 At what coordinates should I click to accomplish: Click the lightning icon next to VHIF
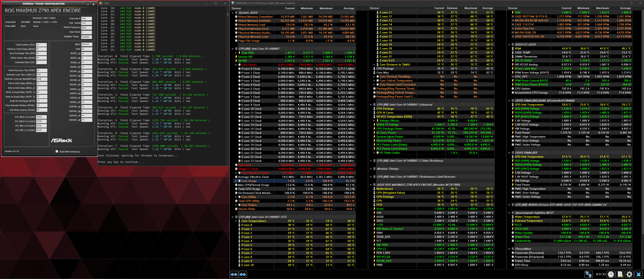pyautogui.click(x=512, y=12)
